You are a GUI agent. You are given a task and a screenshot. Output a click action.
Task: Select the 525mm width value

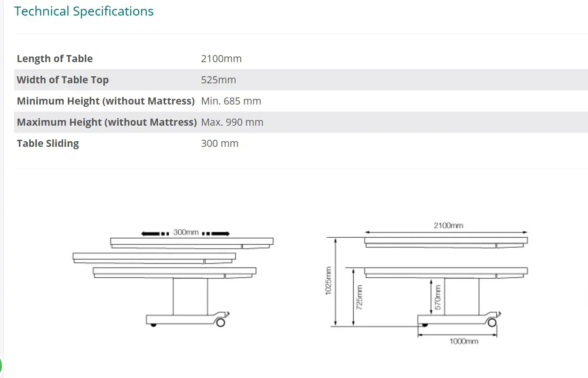coord(218,80)
